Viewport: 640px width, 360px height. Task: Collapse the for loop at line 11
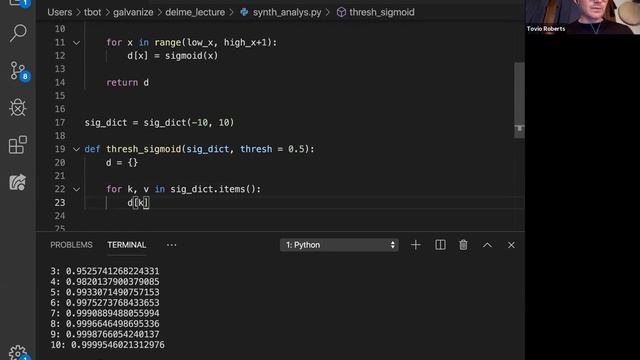[x=76, y=42]
